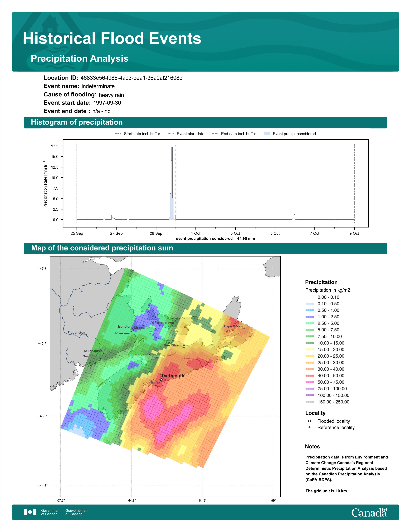Click the 2.50 - 5.00 legend color swatch
The width and height of the screenshot is (411, 532).
tap(309, 324)
